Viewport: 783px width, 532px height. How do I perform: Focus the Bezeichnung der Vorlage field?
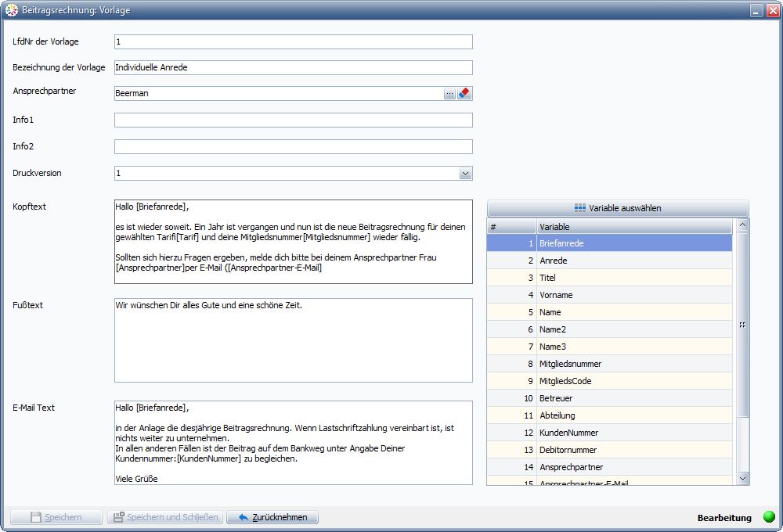[x=293, y=67]
